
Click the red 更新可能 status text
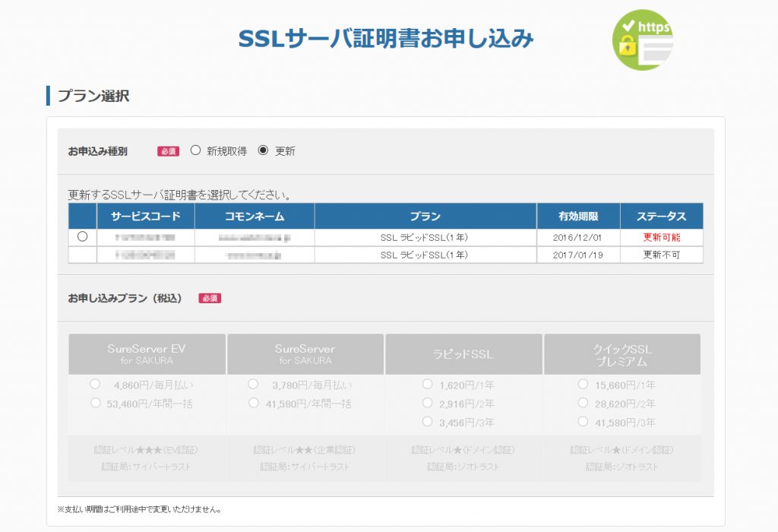coord(662,237)
